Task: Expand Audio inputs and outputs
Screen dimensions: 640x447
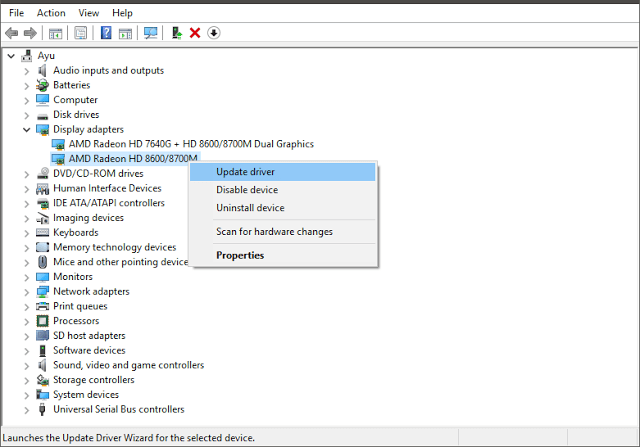Action: click(x=27, y=71)
